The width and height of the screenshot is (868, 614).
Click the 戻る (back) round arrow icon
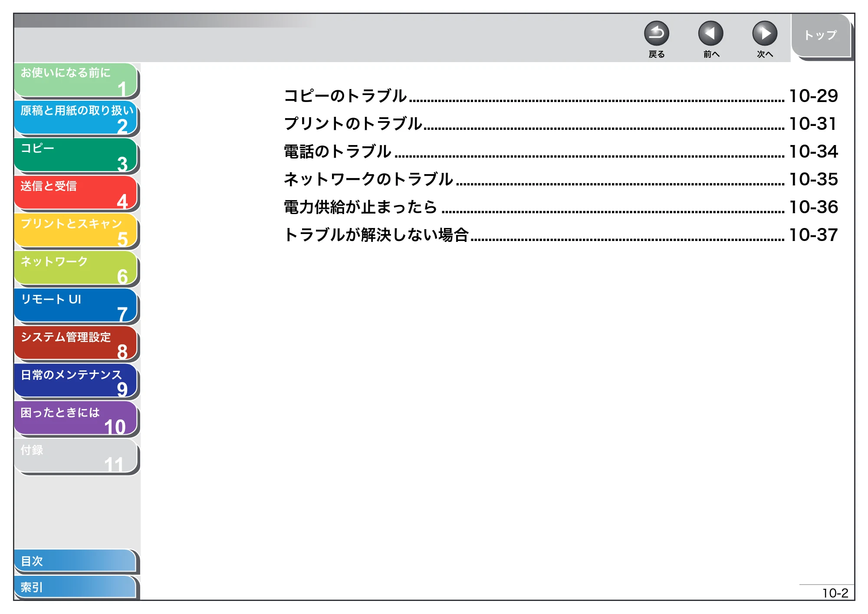pos(656,33)
